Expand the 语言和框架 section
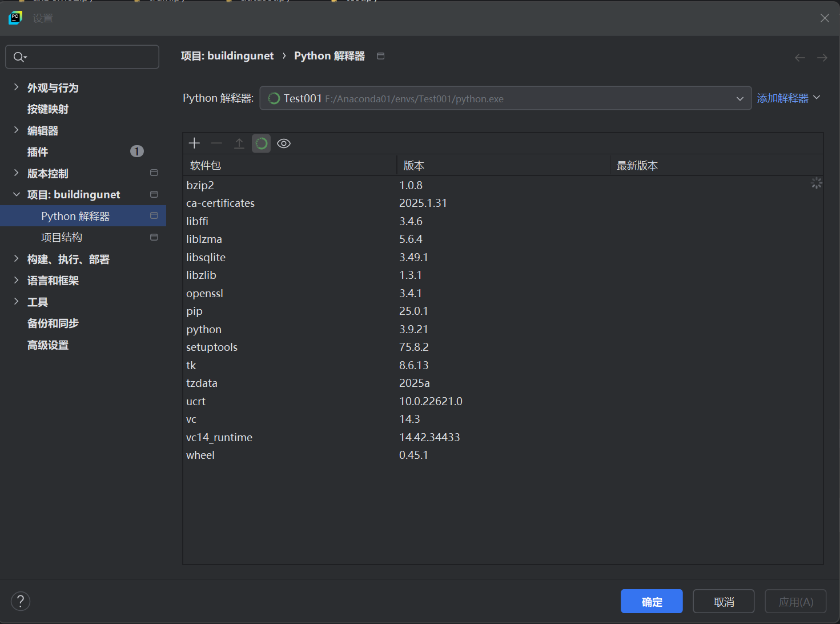840x624 pixels. [x=16, y=280]
